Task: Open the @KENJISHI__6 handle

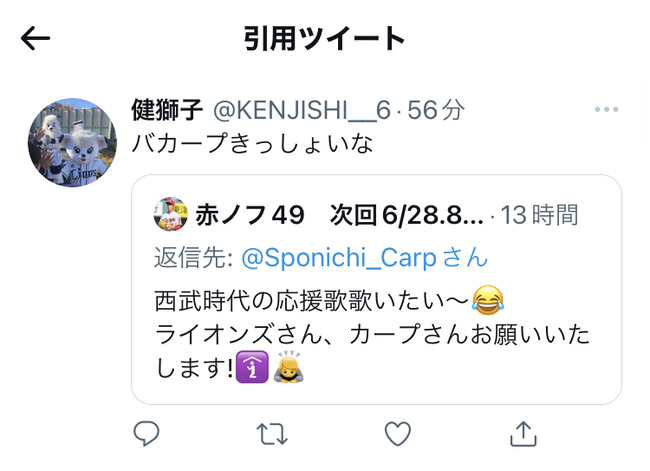Action: 302,110
